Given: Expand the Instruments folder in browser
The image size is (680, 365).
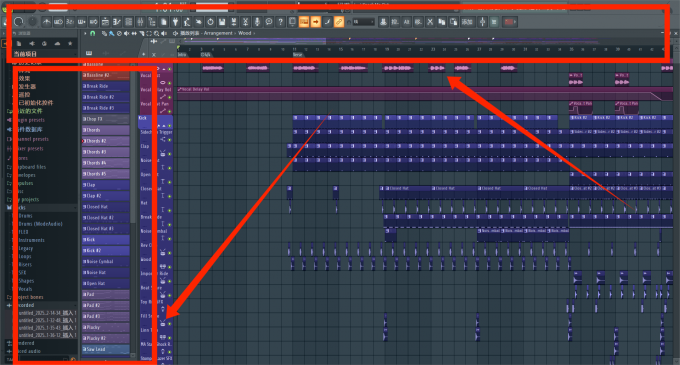Looking at the screenshot, I should [31, 240].
